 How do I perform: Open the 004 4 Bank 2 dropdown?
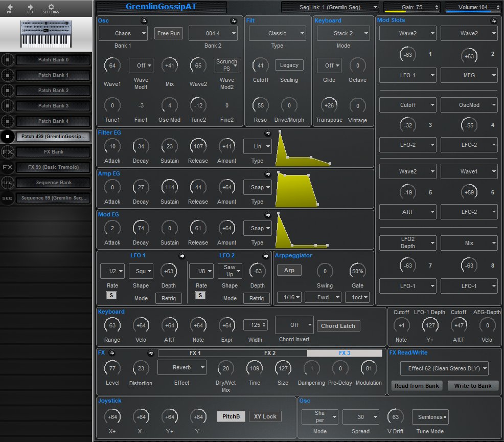pyautogui.click(x=213, y=33)
